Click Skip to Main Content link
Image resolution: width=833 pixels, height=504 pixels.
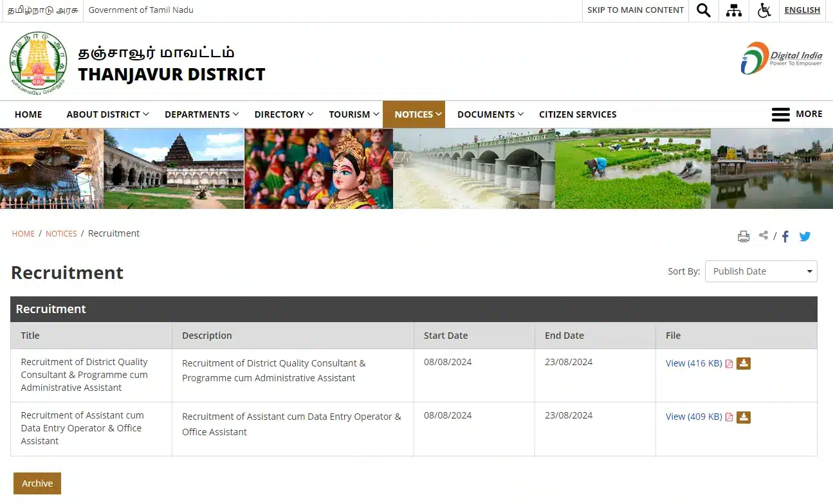tap(636, 10)
